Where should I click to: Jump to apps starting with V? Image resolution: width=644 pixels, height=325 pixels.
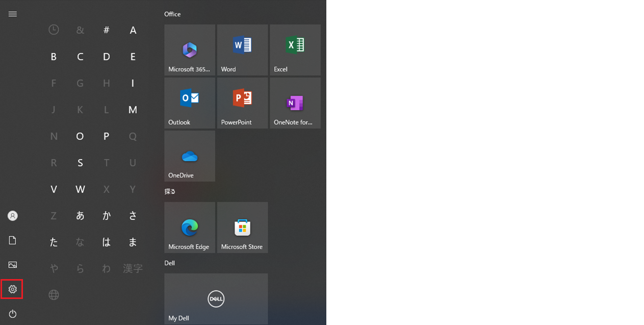pos(54,189)
